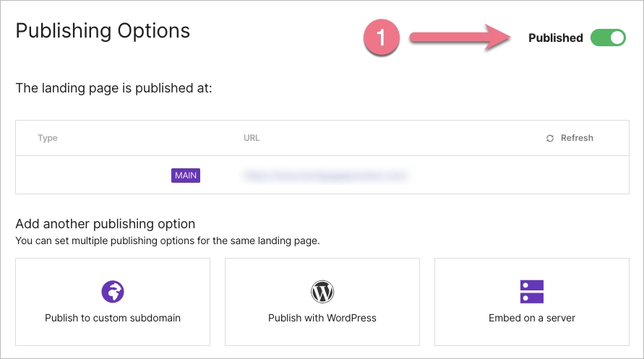Click the purple MAIN badge
The width and height of the screenshot is (644, 359).
[x=186, y=176]
